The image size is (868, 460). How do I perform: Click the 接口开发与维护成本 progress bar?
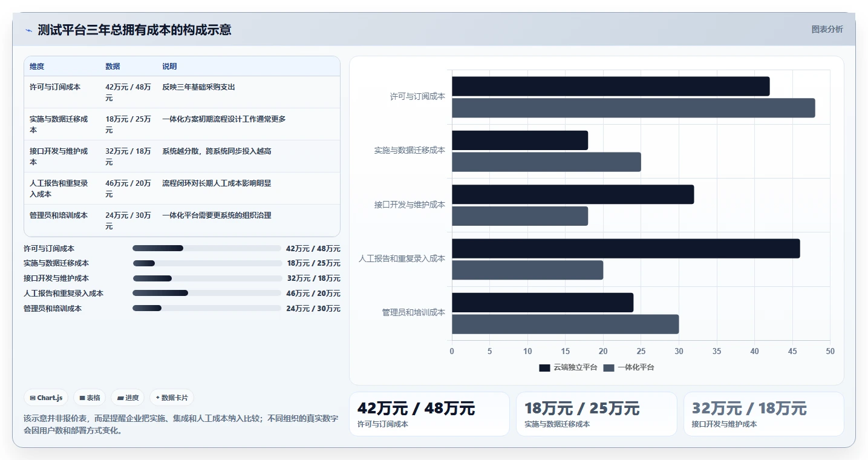click(206, 278)
